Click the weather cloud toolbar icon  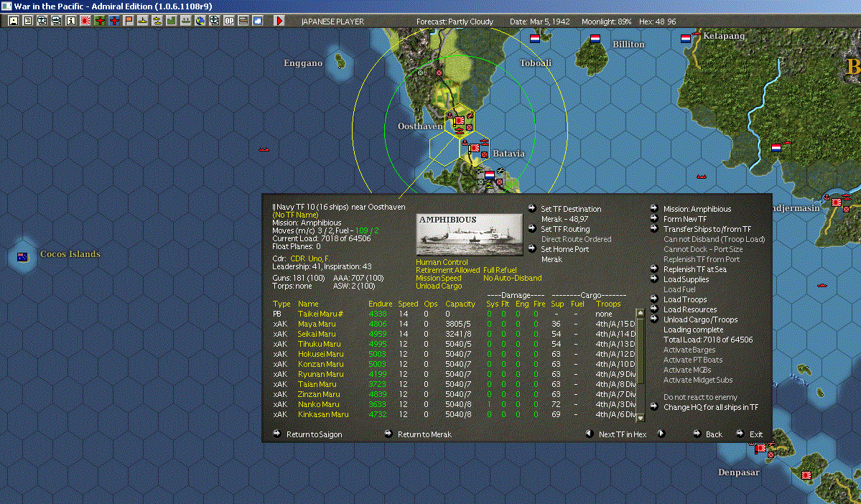(x=257, y=21)
